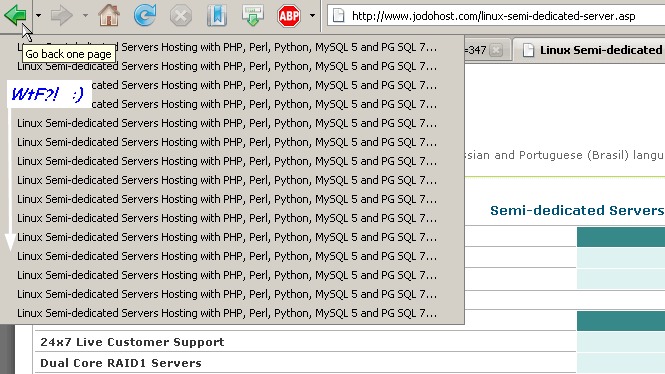Expand the Adblock Plus dropdown arrow
The height and width of the screenshot is (374, 665).
(312, 16)
